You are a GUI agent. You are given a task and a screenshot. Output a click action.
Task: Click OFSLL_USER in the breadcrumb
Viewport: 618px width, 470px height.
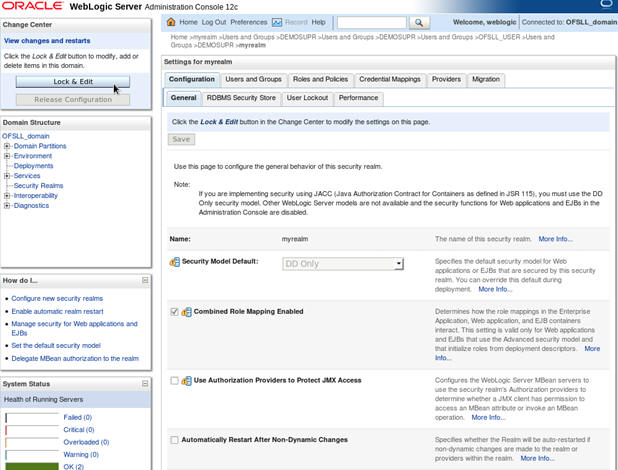(x=499, y=37)
